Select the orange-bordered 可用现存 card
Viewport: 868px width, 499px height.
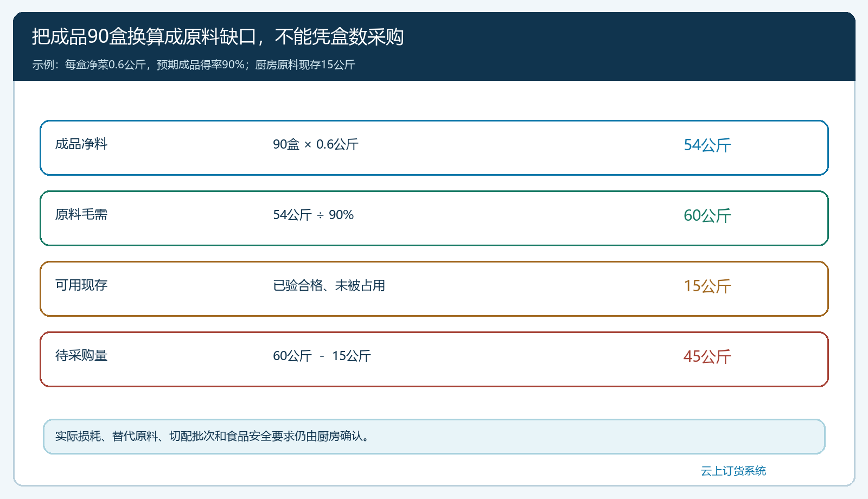[x=434, y=289]
